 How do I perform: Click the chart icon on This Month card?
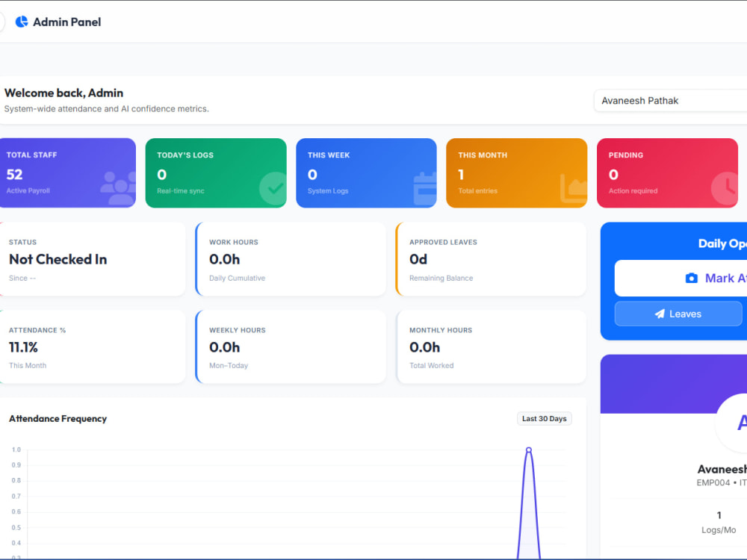574,189
